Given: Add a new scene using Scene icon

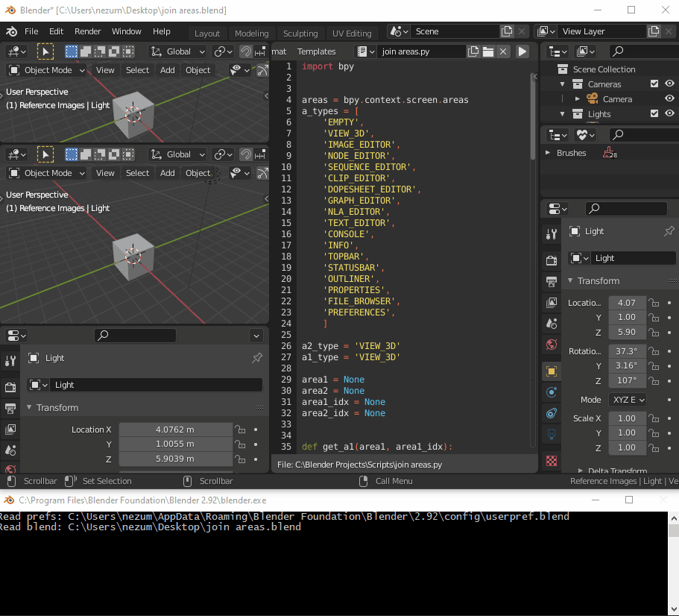Looking at the screenshot, I should click(x=507, y=31).
